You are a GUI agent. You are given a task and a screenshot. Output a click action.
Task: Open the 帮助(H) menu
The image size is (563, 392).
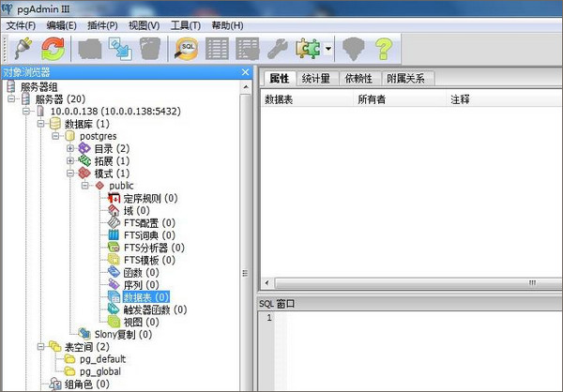[227, 25]
